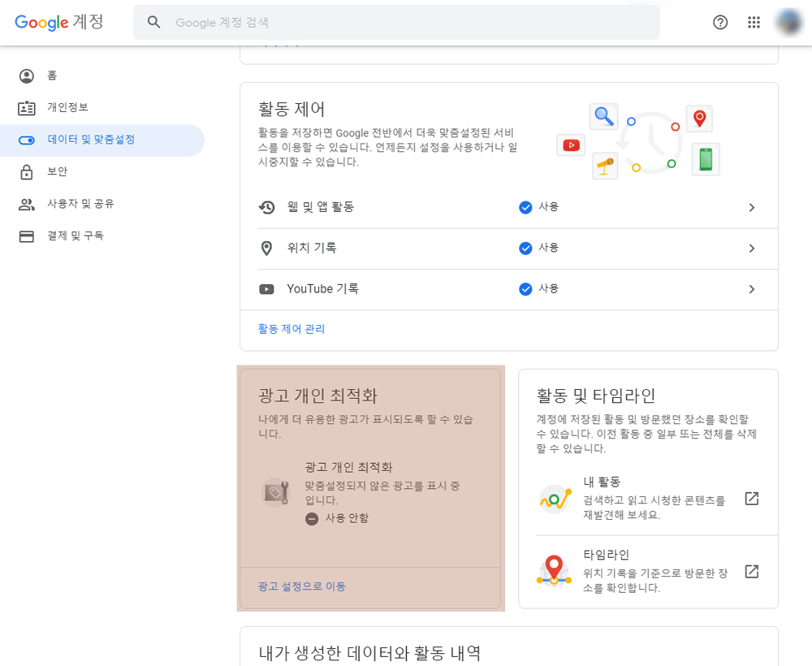
Task: Click the 결제 및 구독 card icon
Action: click(27, 236)
